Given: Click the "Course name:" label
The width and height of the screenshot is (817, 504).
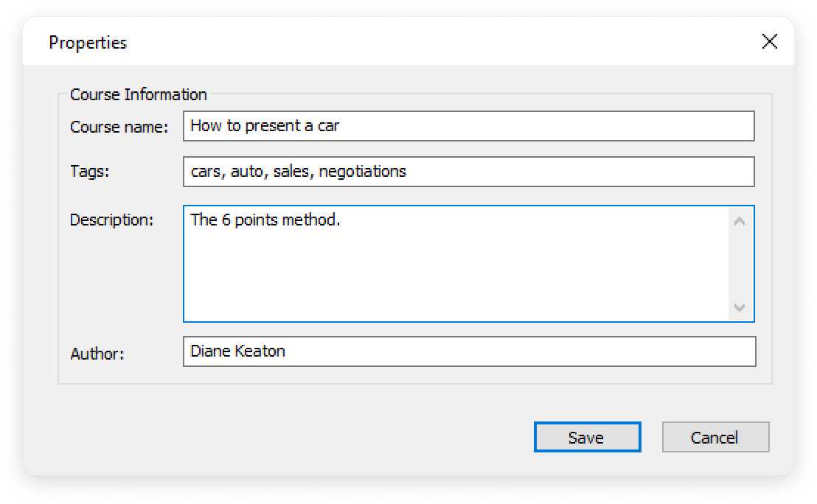Looking at the screenshot, I should pyautogui.click(x=119, y=127).
